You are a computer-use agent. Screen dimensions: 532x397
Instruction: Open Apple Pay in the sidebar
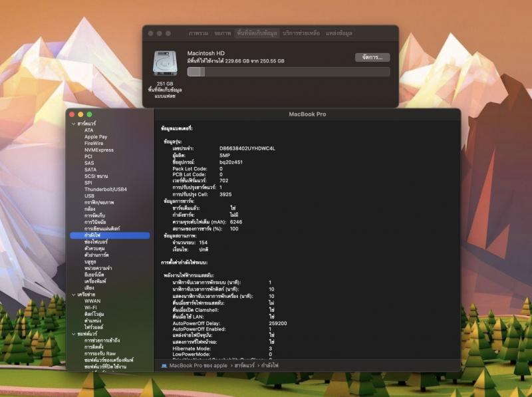point(96,137)
